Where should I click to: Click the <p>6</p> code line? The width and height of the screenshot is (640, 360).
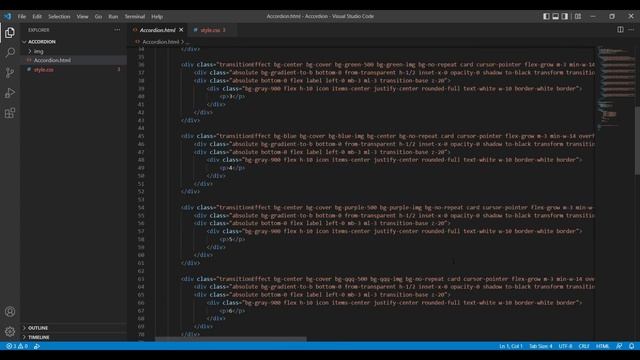[x=233, y=311]
